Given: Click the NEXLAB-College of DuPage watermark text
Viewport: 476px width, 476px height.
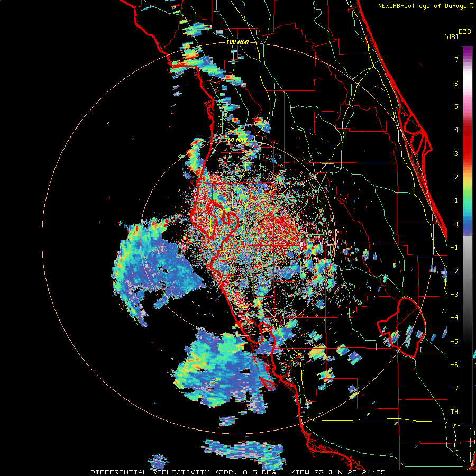Looking at the screenshot, I should tap(425, 6).
